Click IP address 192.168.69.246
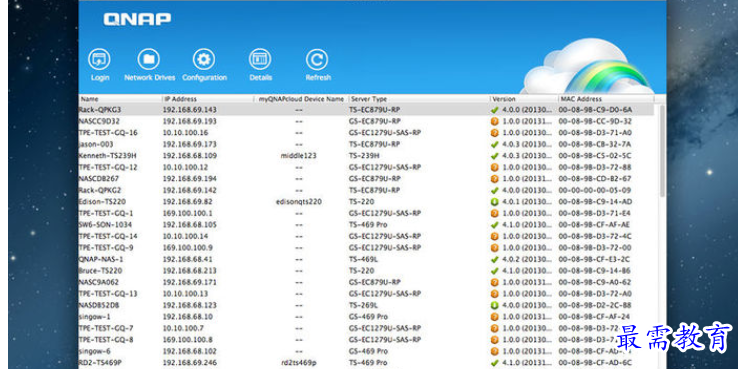The image size is (738, 369). coord(190,363)
